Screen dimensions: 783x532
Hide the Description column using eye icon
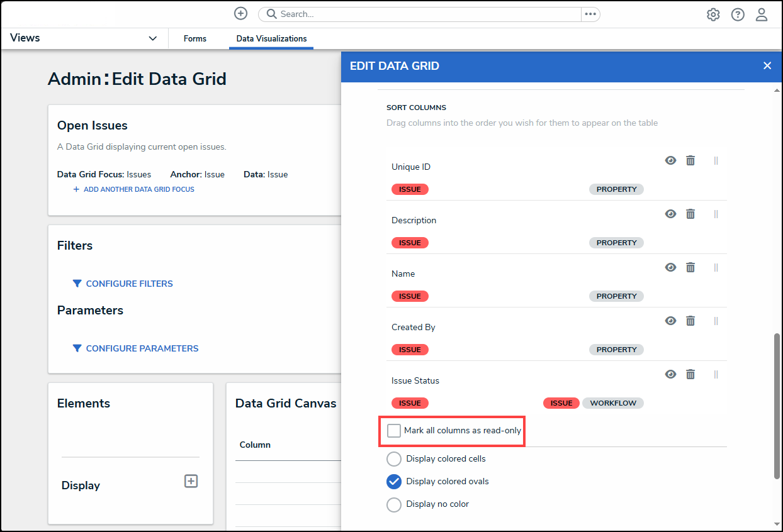click(671, 214)
